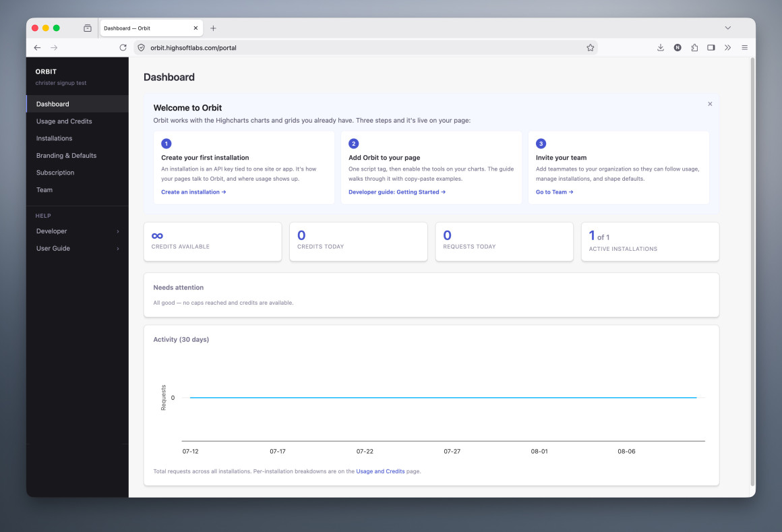Open the downloads icon in the toolbar
The image size is (782, 532).
[x=660, y=48]
